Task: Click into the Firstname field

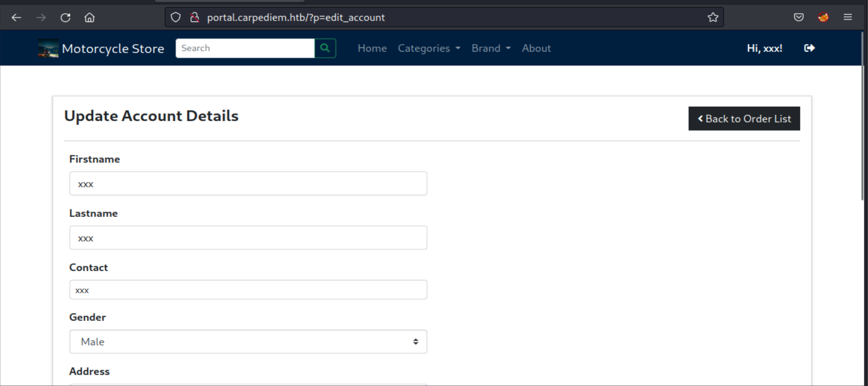Action: point(248,184)
